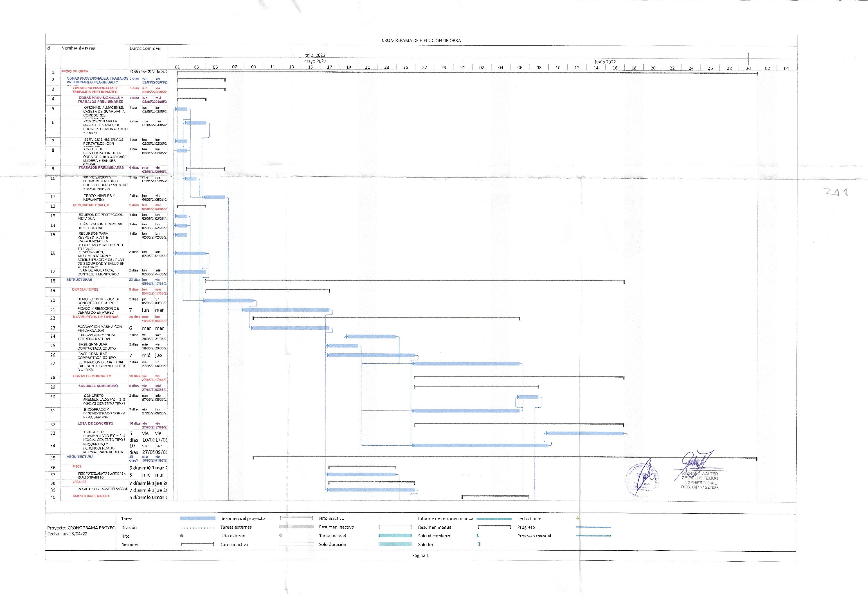The height and width of the screenshot is (597, 868).
Task: Select the INICIO DE OBRA task name
Action: coord(75,71)
